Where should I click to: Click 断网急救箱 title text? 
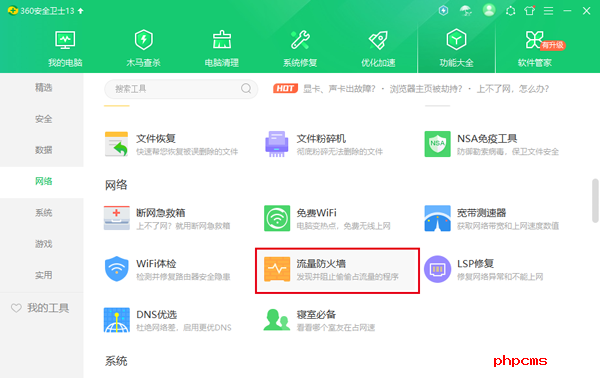pos(161,213)
